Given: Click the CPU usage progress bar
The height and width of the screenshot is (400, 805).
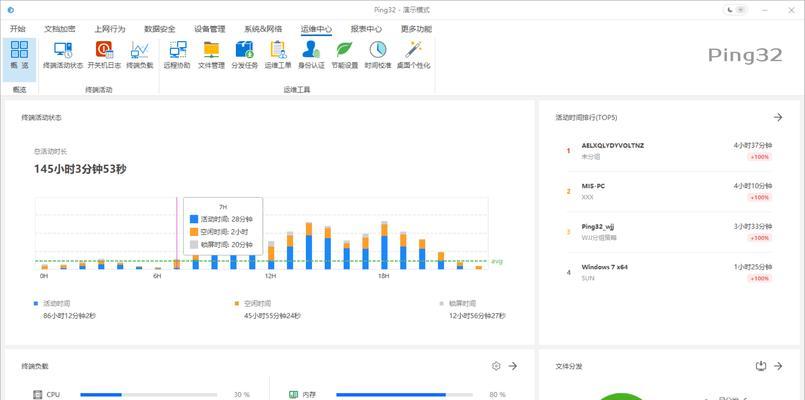Looking at the screenshot, I should point(149,395).
